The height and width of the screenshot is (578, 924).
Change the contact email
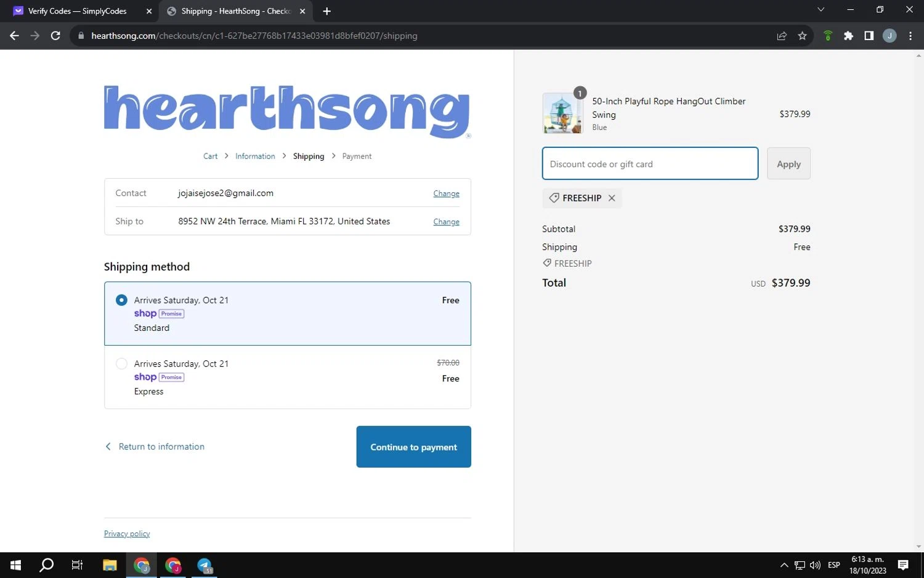tap(446, 193)
